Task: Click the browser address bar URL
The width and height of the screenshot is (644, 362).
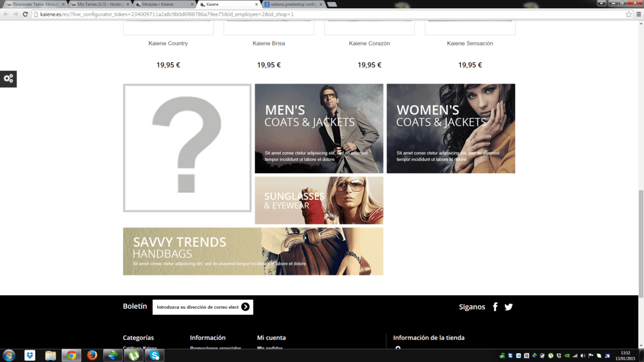Action: (x=167, y=14)
